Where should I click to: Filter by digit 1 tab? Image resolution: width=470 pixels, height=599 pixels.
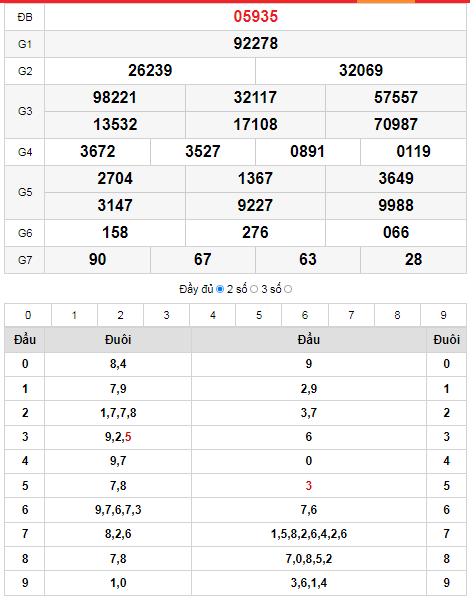74,315
